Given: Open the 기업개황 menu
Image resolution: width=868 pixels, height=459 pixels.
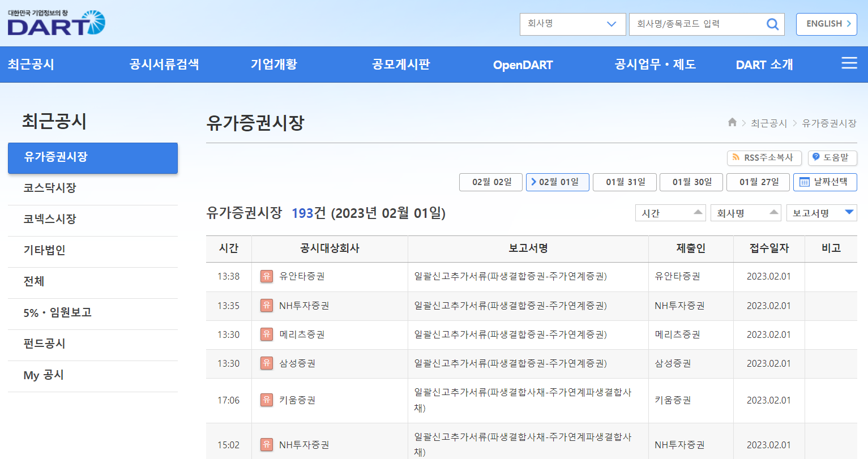Looking at the screenshot, I should pyautogui.click(x=274, y=65).
